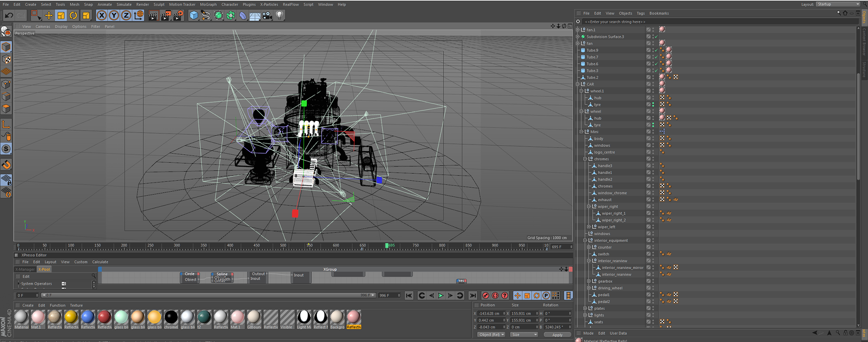Select the black chrome material swatch
The image size is (868, 342).
pos(171,317)
